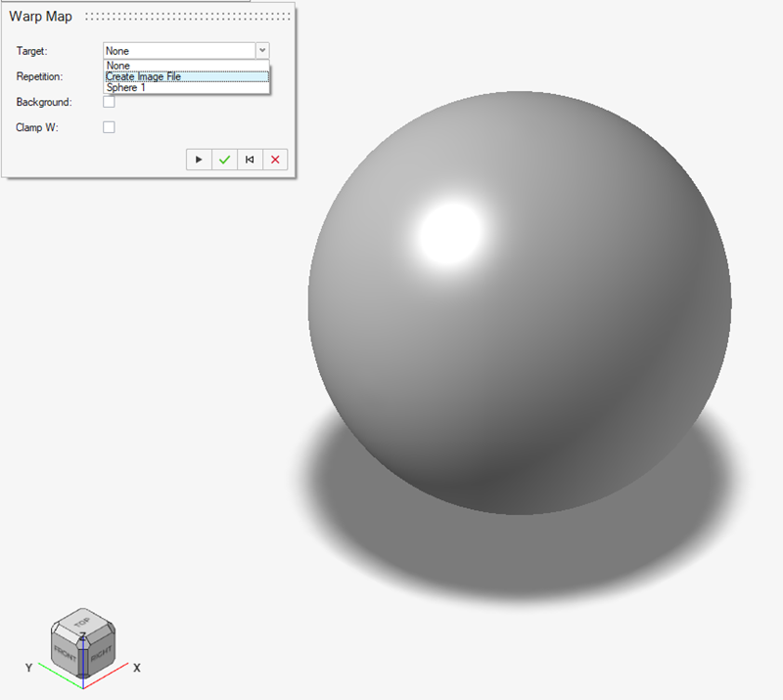Toggle the Clamp W checkbox
The height and width of the screenshot is (700, 783).
coord(109,127)
